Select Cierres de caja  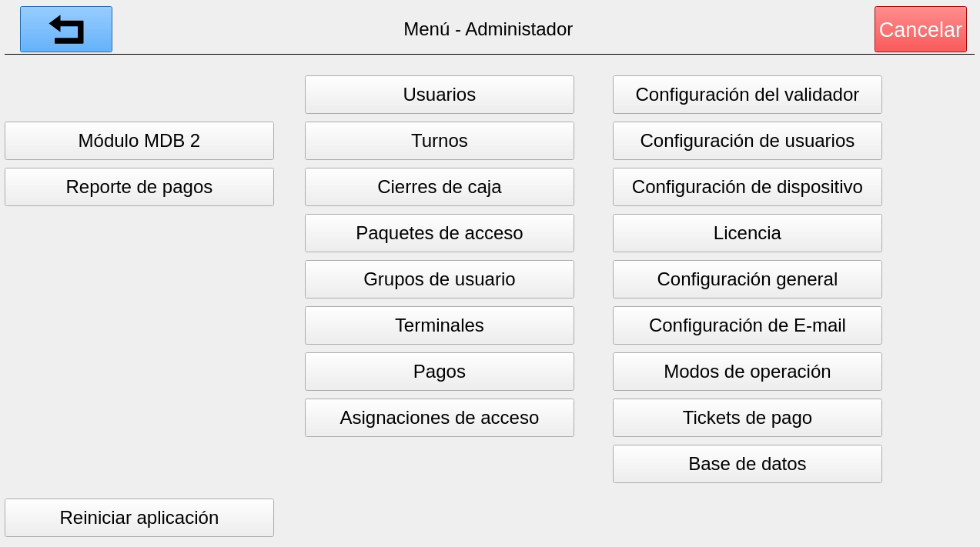(439, 187)
